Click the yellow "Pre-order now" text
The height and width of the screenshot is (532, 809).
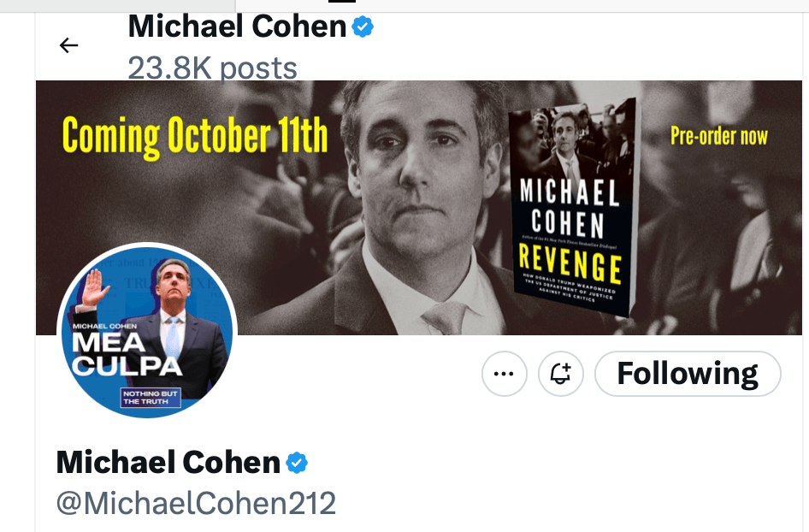[718, 136]
